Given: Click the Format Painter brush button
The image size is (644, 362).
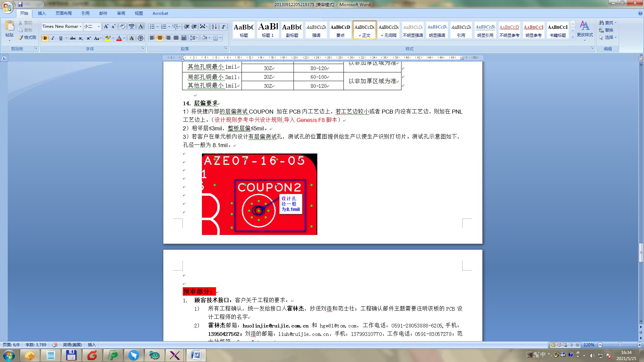Looking at the screenshot, I should tap(28, 38).
